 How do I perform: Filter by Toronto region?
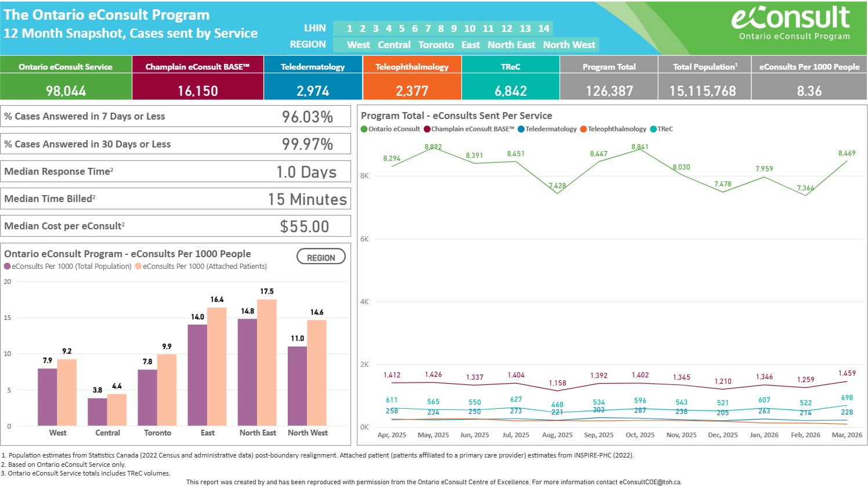point(436,45)
